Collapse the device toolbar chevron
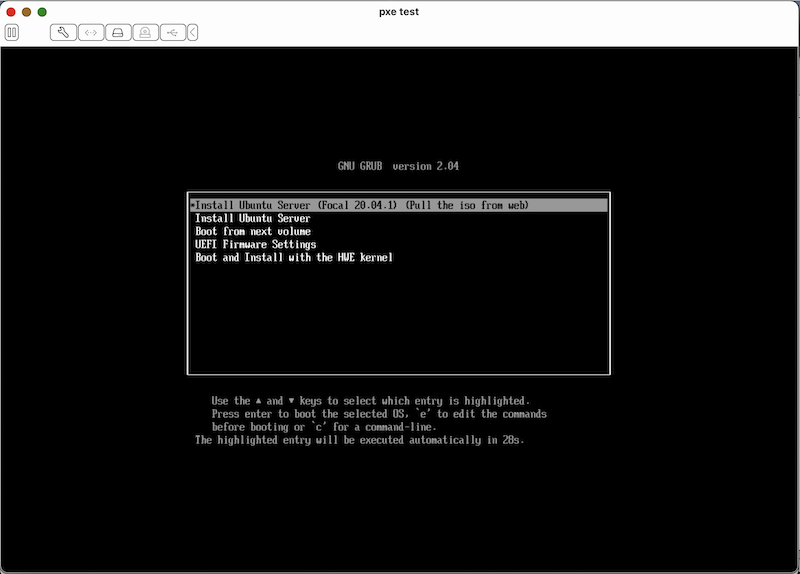The width and height of the screenshot is (800, 574). tap(192, 33)
